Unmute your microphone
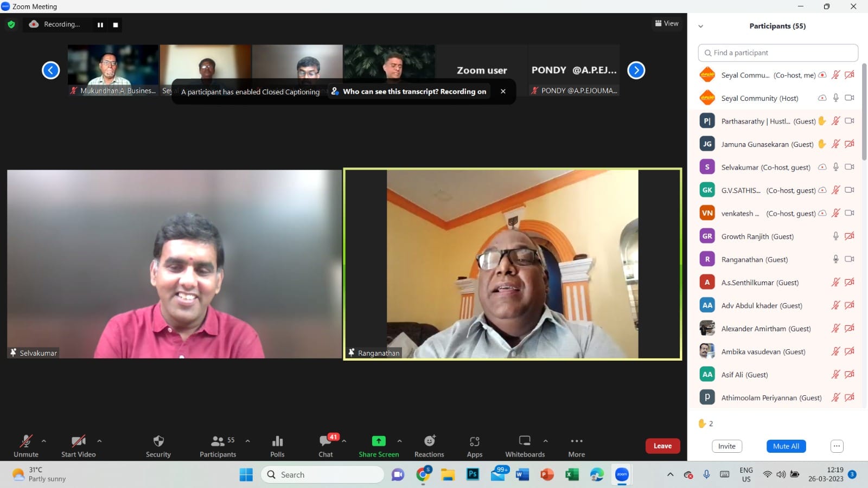Viewport: 868px width, 488px height. click(x=26, y=441)
